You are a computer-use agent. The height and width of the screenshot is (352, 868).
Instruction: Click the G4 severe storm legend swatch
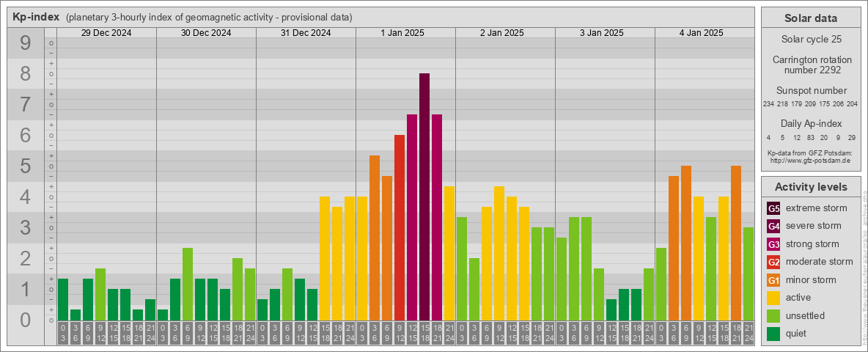click(773, 227)
